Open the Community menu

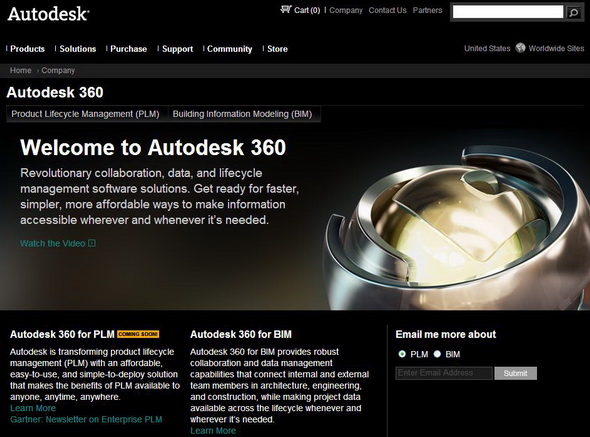point(230,49)
